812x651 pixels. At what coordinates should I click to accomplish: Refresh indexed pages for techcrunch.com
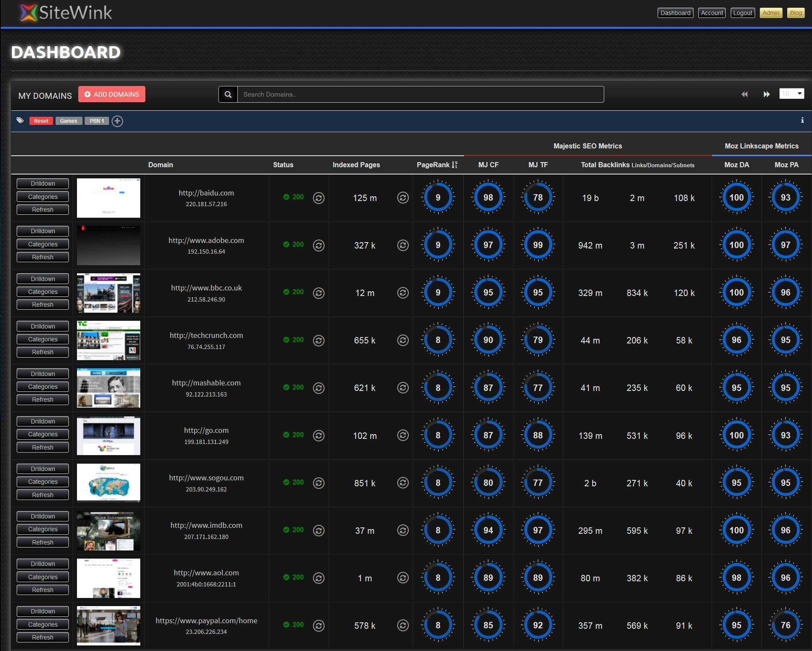pos(403,340)
